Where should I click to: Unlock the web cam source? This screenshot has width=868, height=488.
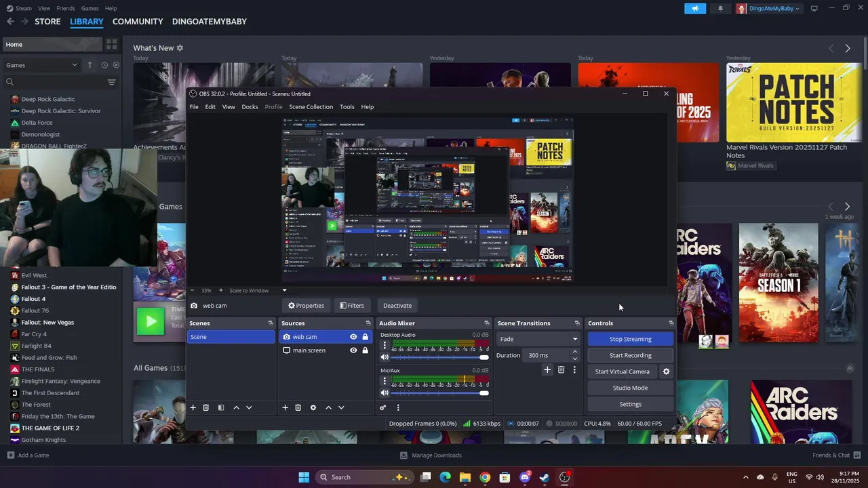pos(366,337)
